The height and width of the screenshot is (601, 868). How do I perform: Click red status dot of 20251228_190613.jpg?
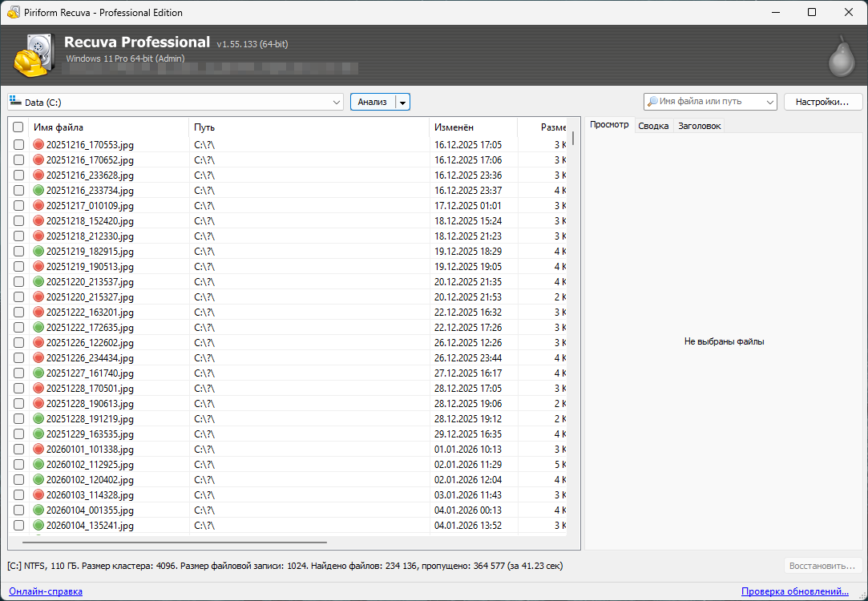pyautogui.click(x=38, y=403)
